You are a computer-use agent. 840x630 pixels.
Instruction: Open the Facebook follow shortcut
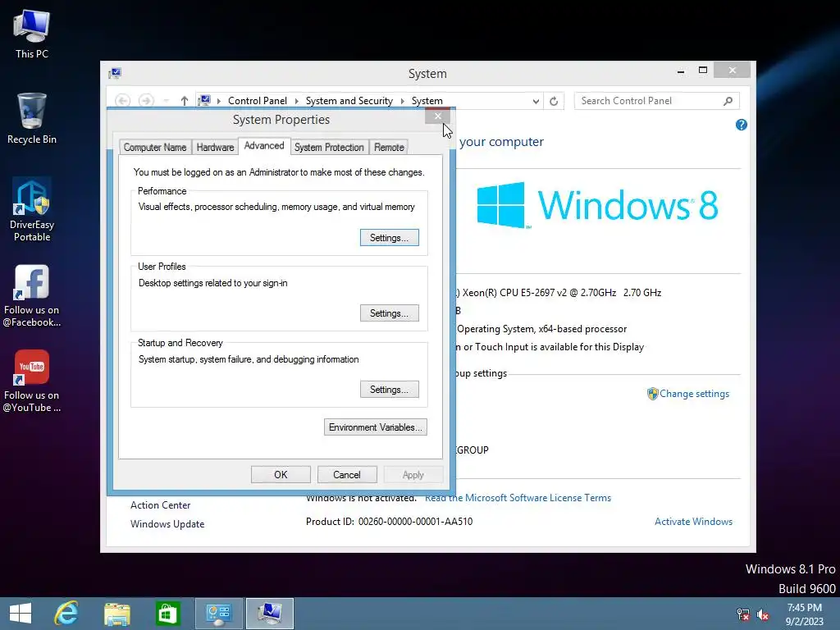coord(32,295)
